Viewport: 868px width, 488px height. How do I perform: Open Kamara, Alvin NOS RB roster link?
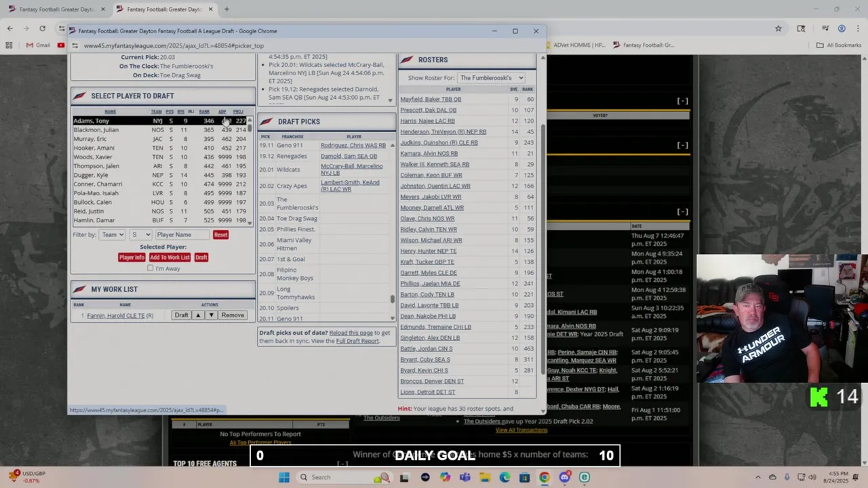[x=429, y=154]
